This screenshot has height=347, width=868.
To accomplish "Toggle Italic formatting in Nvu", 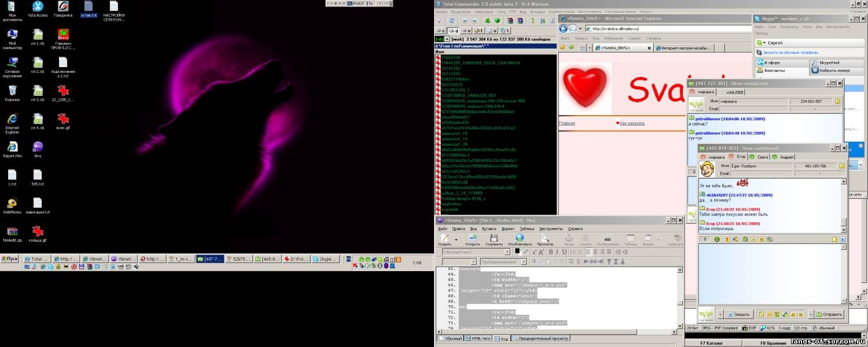I will [558, 252].
